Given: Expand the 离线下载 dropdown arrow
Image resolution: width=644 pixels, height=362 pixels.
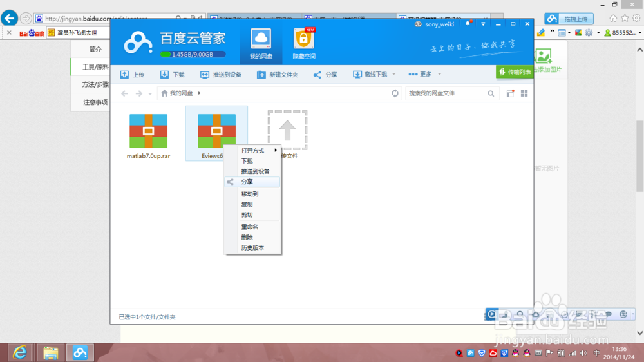Looking at the screenshot, I should [x=394, y=74].
